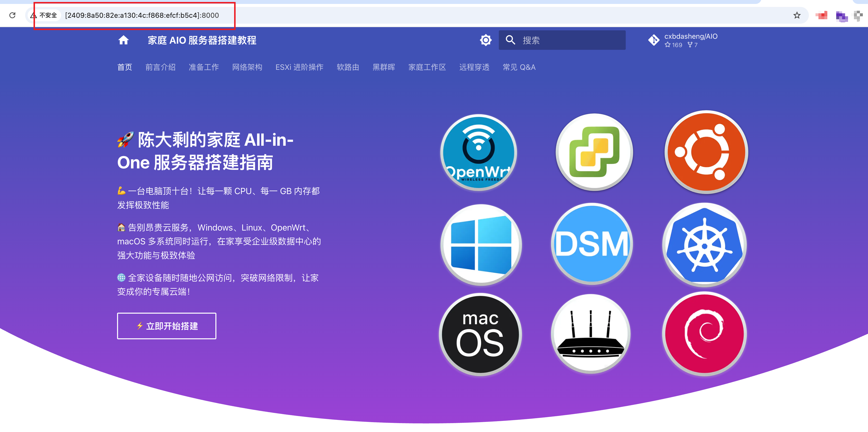Open the 常见 Q&A navigation item
868x432 pixels.
519,67
